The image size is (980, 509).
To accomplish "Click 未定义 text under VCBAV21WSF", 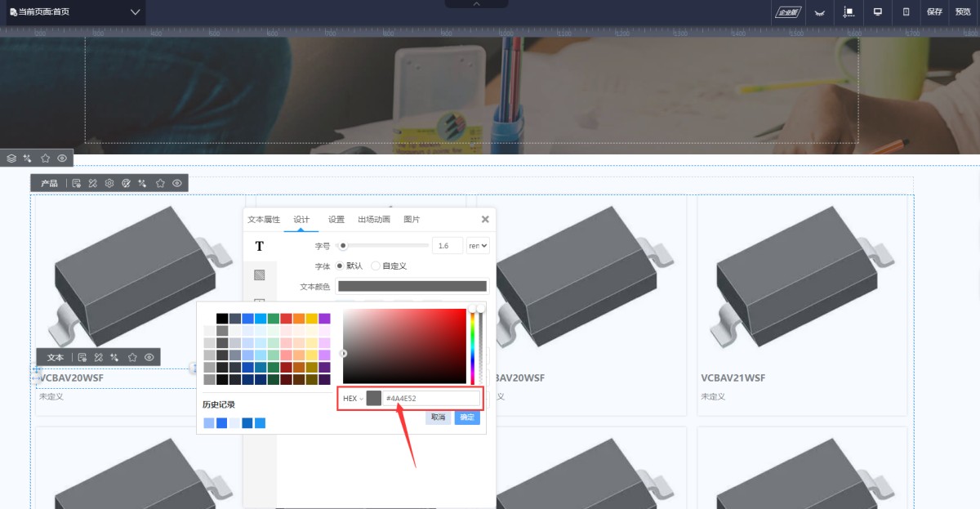I will 713,397.
